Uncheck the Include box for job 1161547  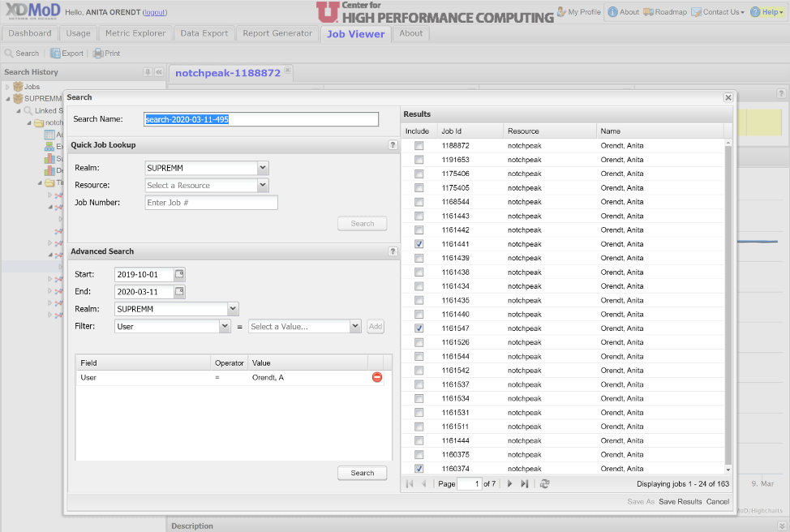(419, 328)
